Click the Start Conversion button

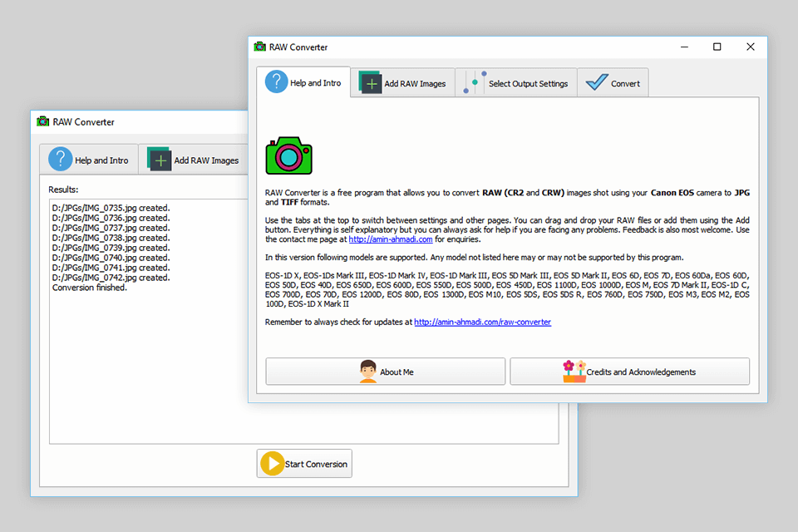(x=304, y=463)
